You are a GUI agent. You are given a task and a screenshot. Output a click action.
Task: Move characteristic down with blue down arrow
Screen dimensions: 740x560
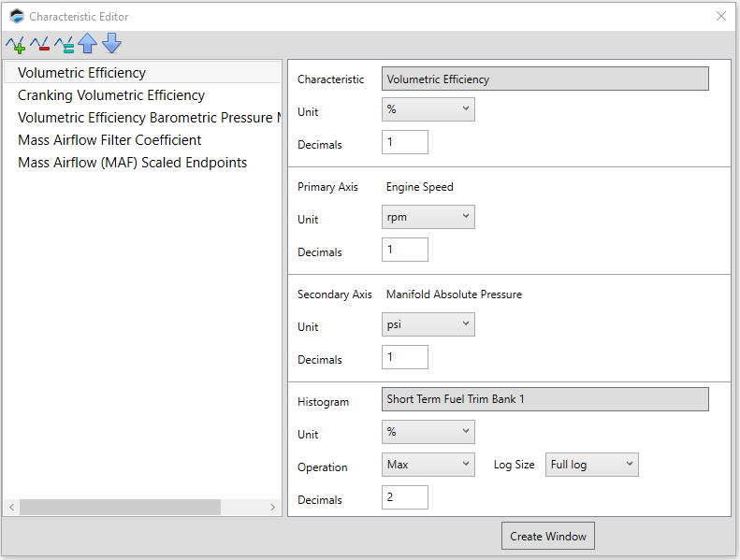point(111,44)
